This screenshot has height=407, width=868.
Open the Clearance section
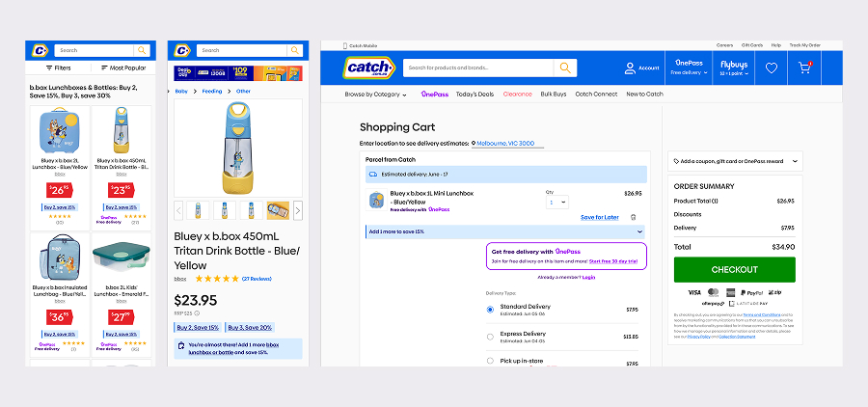(x=518, y=95)
